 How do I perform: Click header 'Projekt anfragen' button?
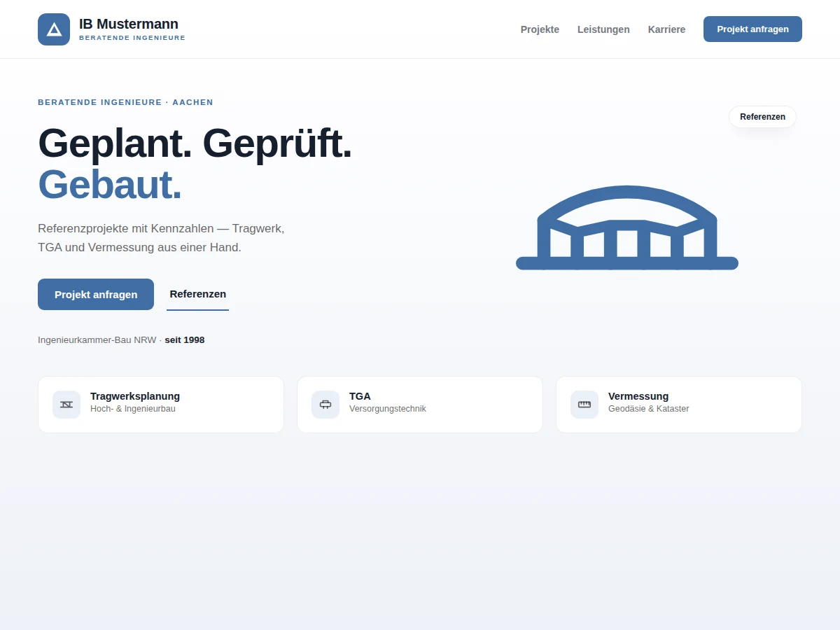click(752, 29)
